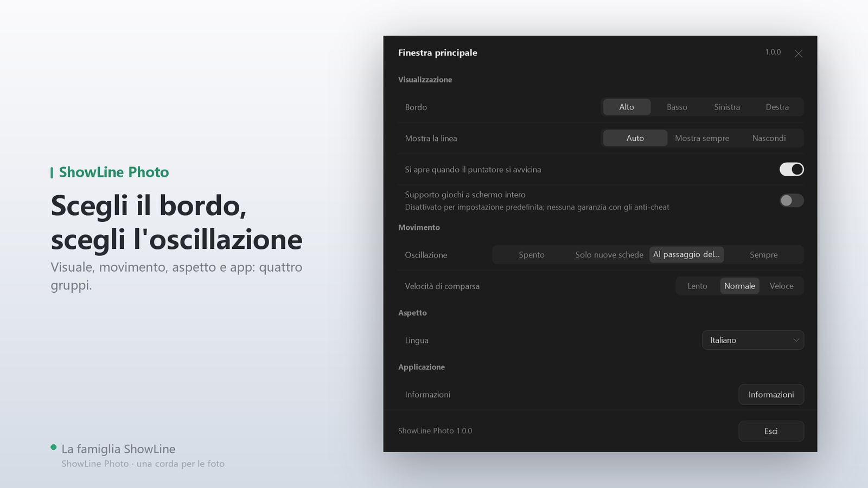Set Velocità di comparsa to Normale
This screenshot has height=488, width=868.
(739, 286)
